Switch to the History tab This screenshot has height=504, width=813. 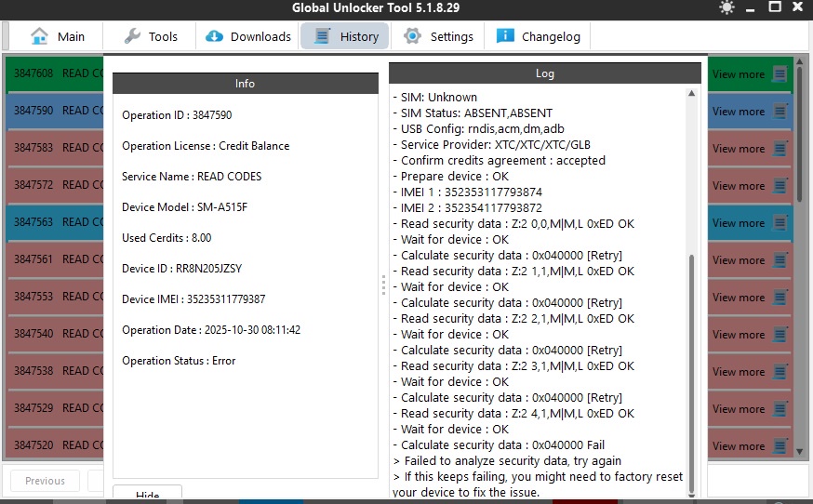click(346, 36)
